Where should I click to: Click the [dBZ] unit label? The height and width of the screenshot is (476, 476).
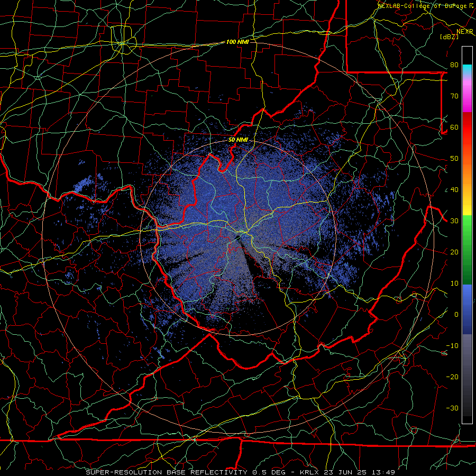449,36
